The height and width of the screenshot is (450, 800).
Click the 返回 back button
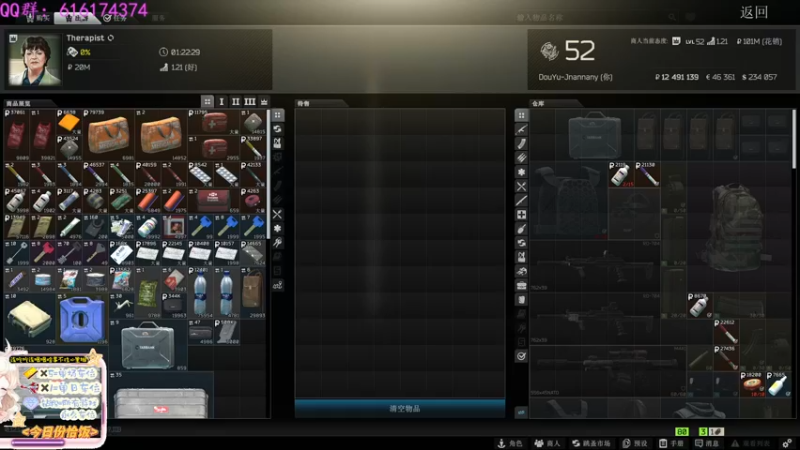pos(754,12)
